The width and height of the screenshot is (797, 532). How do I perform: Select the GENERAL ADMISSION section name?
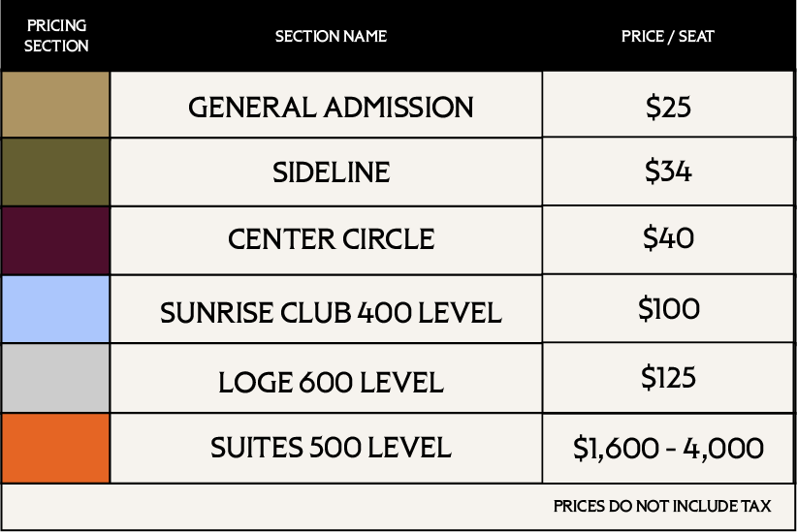331,108
